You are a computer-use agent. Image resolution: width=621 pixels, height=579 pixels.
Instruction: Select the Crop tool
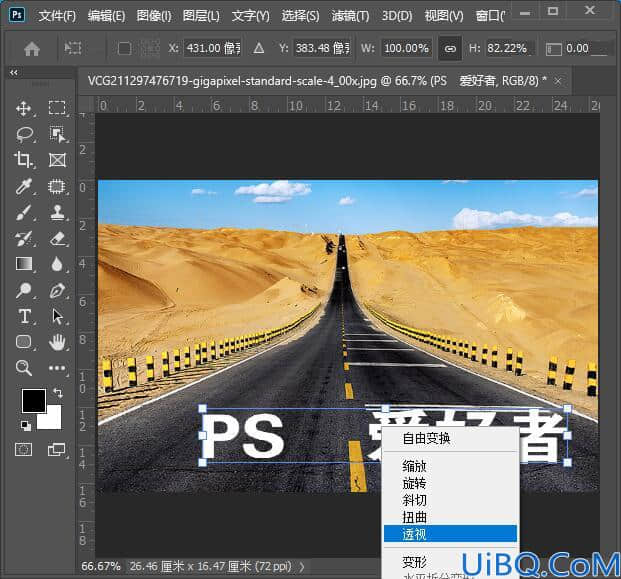click(x=23, y=160)
